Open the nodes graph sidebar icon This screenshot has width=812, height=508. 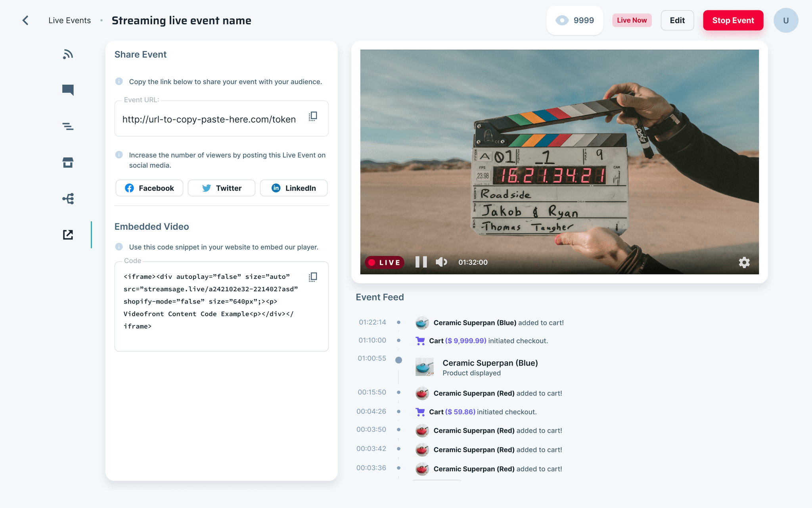coord(68,198)
